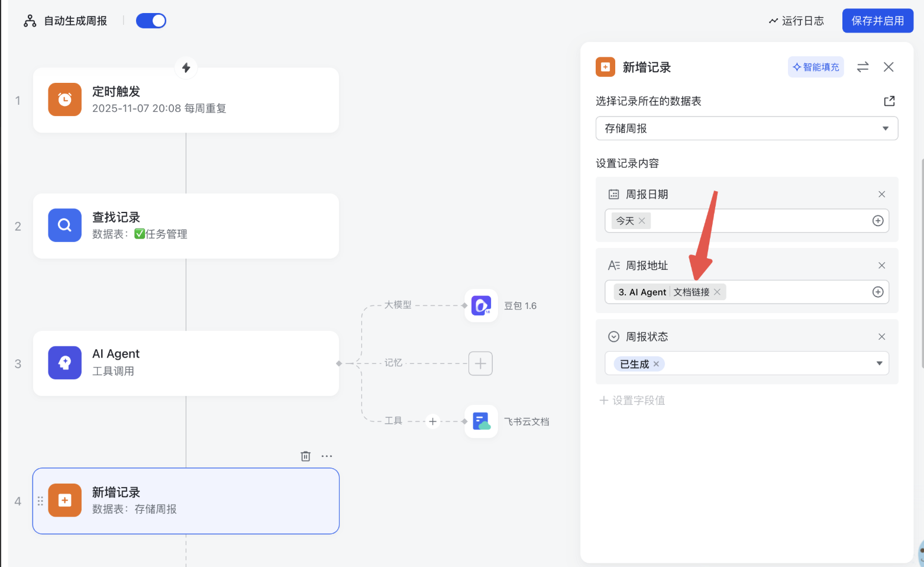Click 设置字段值 to add field
Viewport: 924px width, 567px height.
632,400
